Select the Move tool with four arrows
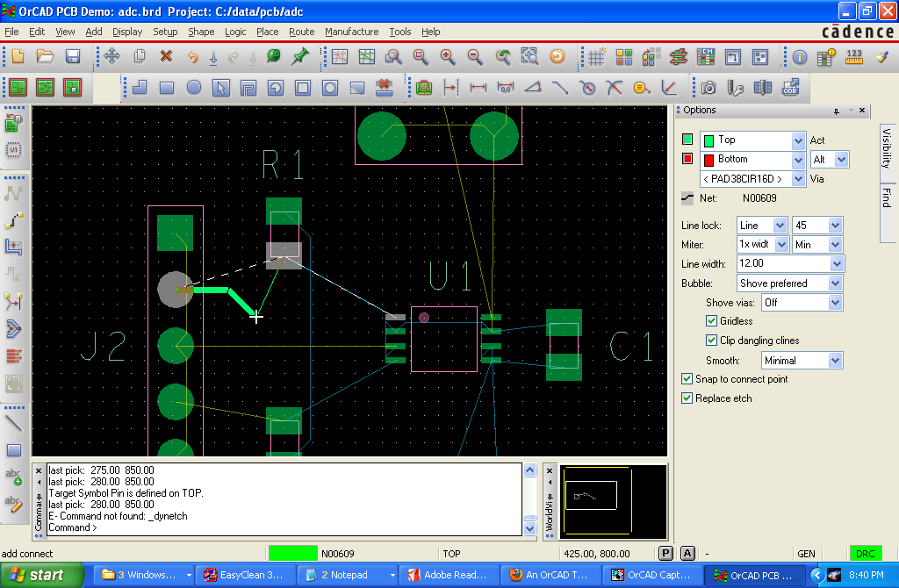899x588 pixels. (x=112, y=56)
